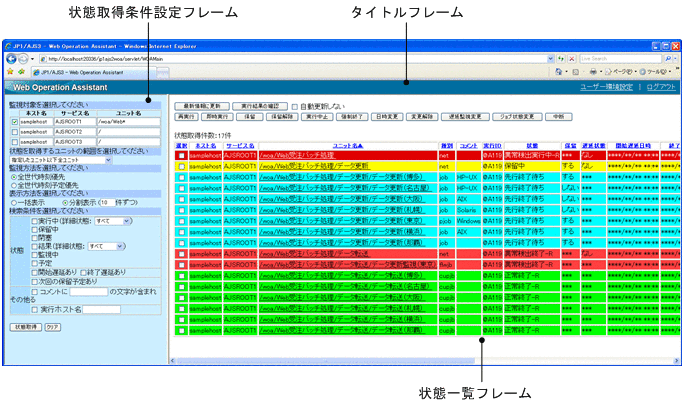The width and height of the screenshot is (685, 405).
Task: Select 全世代時刻予定優先 radio button
Action: 14,186
